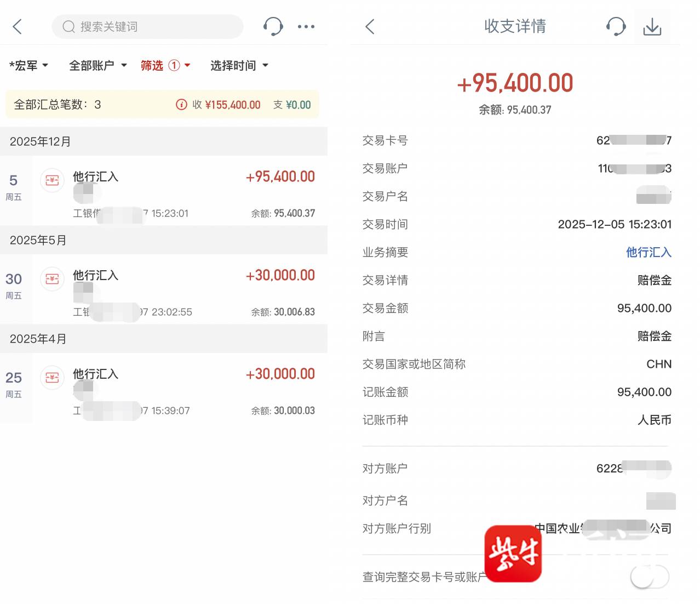Click the blue 他行汇入 summary link
The height and width of the screenshot is (604, 700).
click(x=649, y=252)
